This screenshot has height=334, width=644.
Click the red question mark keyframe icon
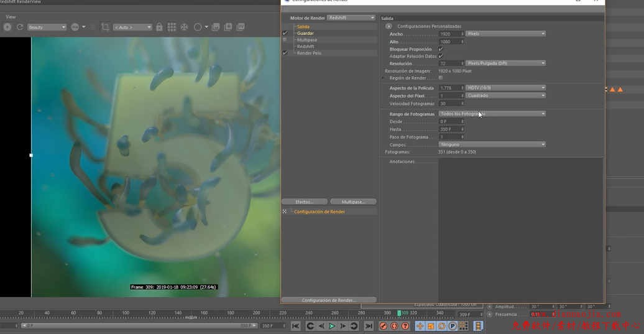[x=405, y=326]
